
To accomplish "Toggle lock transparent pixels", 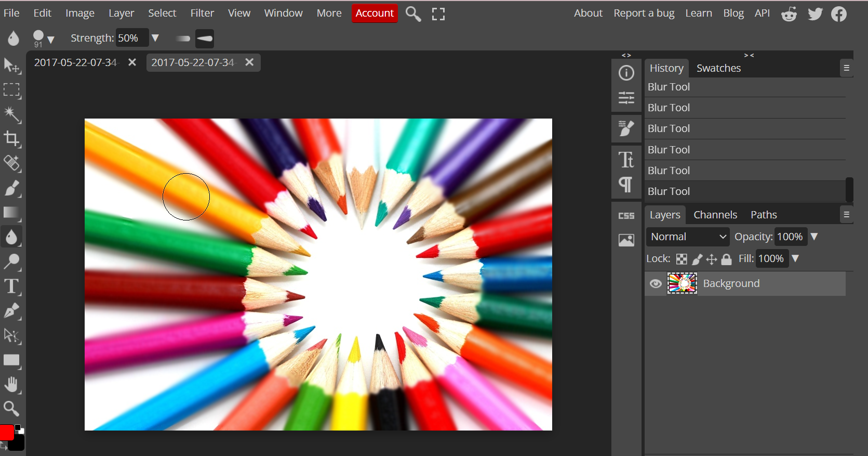I will (x=682, y=259).
